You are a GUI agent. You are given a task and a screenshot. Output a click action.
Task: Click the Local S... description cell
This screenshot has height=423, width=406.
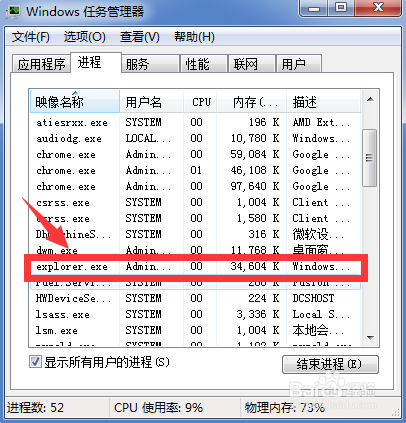pos(321,314)
